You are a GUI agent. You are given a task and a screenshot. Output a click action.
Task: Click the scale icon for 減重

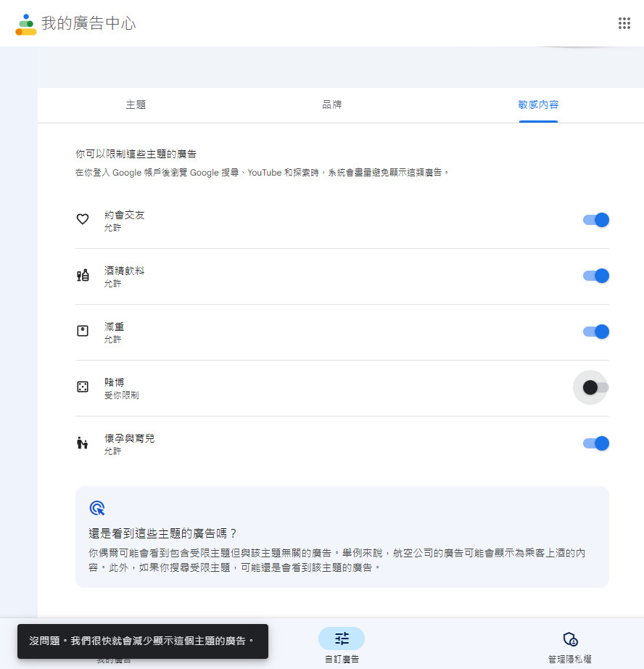tap(83, 331)
